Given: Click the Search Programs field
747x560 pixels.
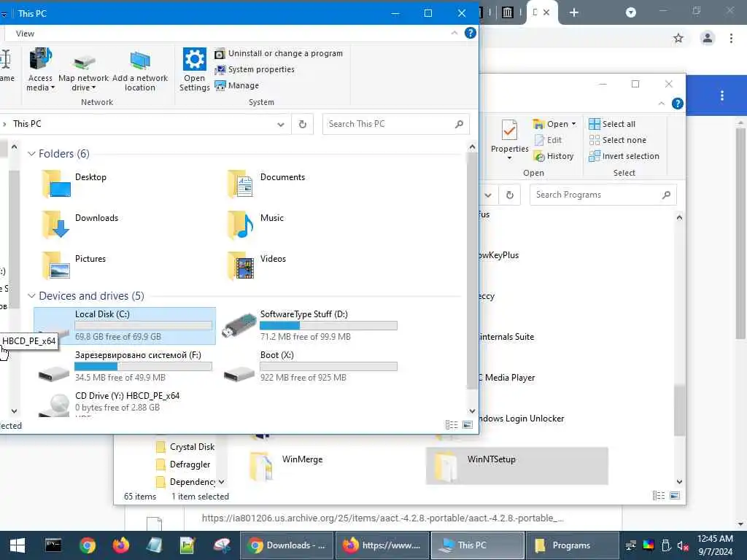Looking at the screenshot, I should (603, 195).
